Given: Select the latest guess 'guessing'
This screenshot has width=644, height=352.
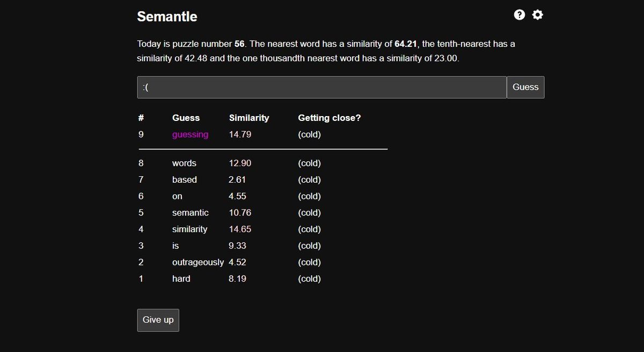Looking at the screenshot, I should 190,134.
